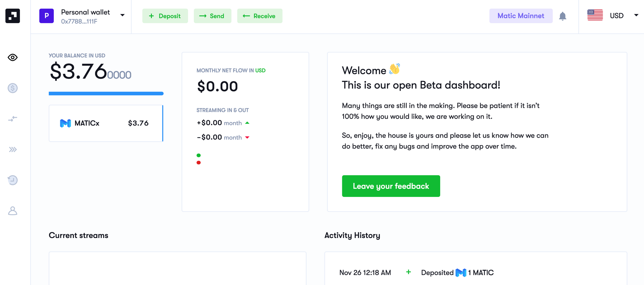Click the wallet address 0x7788...111F
This screenshot has width=644, height=285.
tap(79, 22)
